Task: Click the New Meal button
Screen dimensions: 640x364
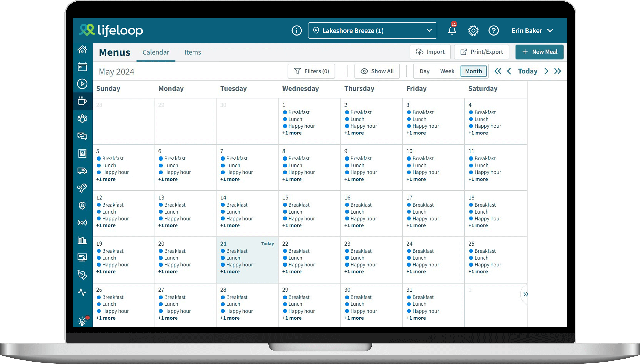Action: [539, 52]
